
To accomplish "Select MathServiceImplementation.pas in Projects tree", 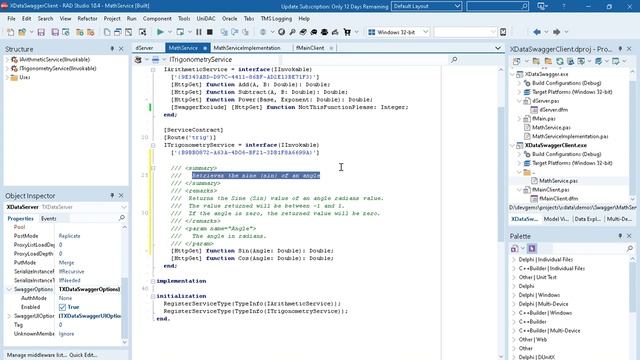I will (570, 136).
